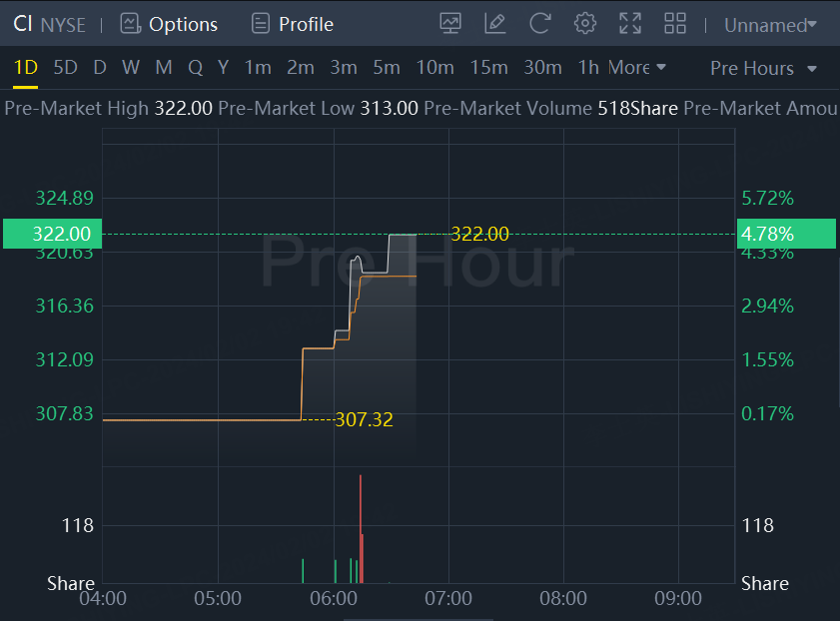
Task: Refresh the chart data
Action: click(540, 23)
